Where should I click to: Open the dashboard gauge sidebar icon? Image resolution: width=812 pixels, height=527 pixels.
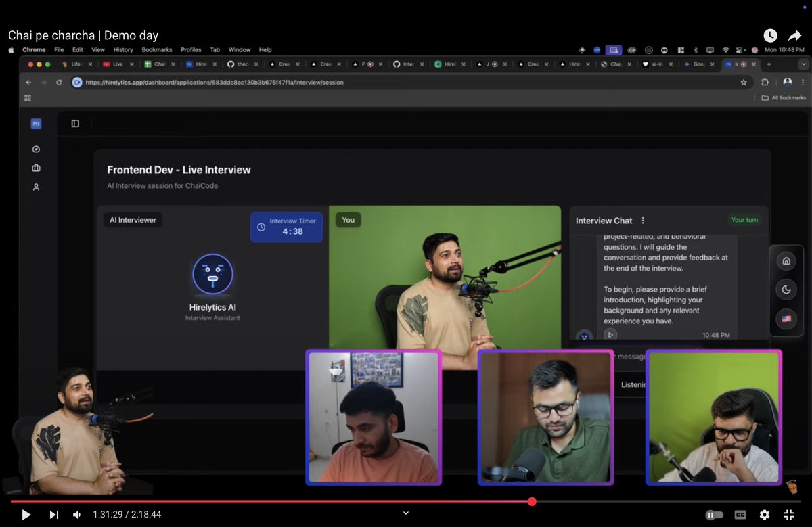click(x=36, y=149)
